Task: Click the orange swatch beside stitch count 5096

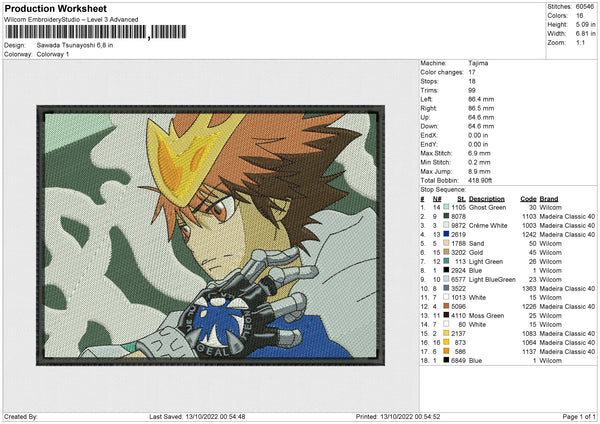Action: pos(446,306)
